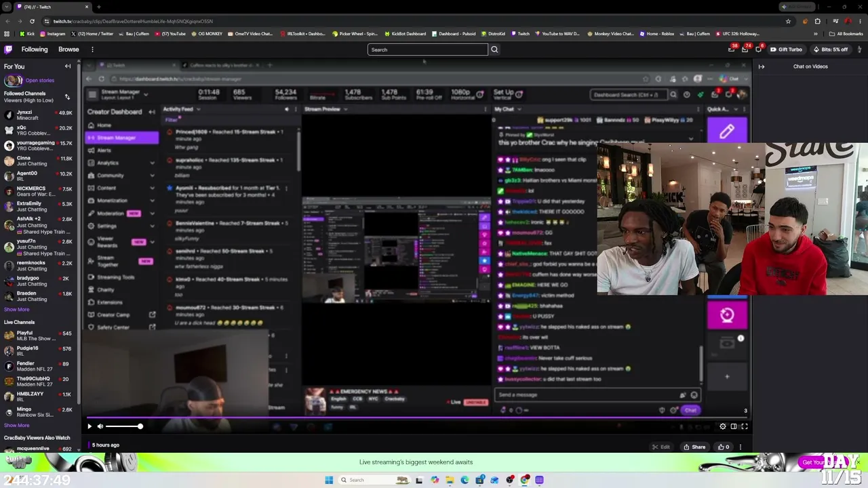Collapse the Chat on Videos panel

click(x=762, y=66)
